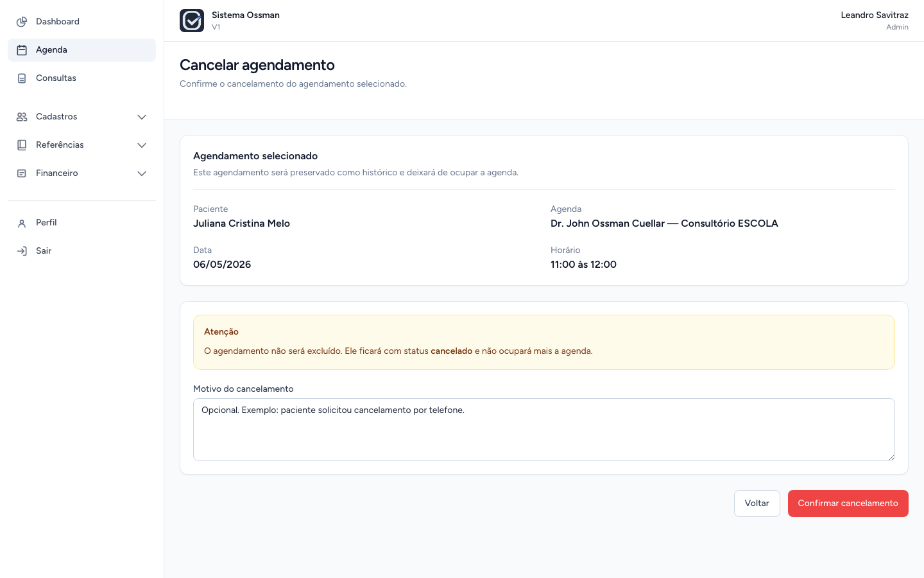Open the Leandro Savitraz user name
This screenshot has height=578, width=924.
coord(875,15)
